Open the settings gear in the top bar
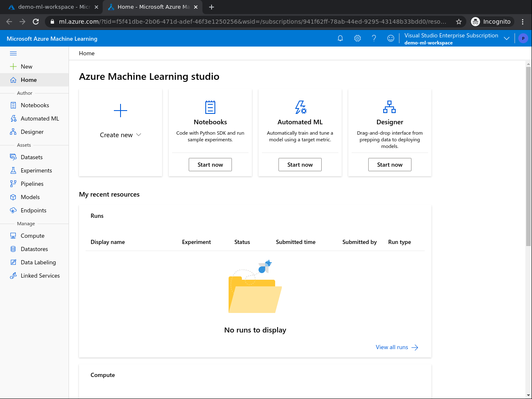 pyautogui.click(x=357, y=38)
